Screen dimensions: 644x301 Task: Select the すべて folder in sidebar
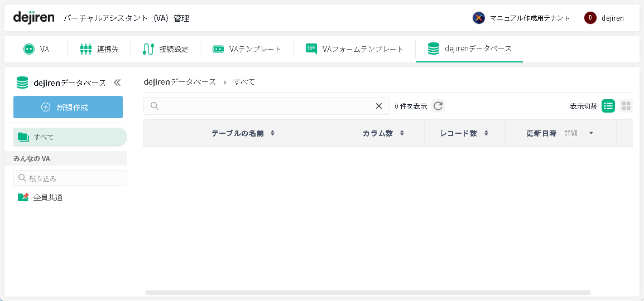point(70,137)
